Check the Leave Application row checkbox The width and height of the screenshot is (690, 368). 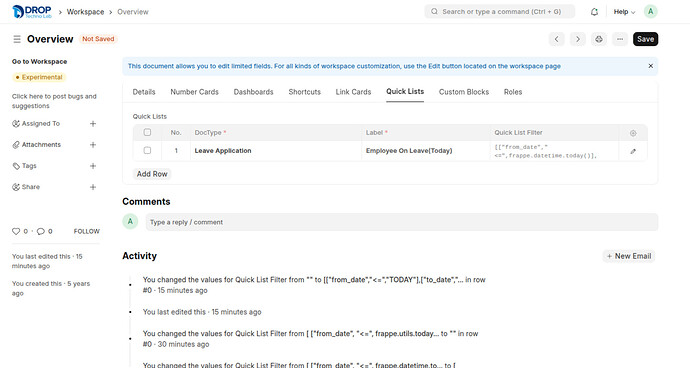[147, 151]
